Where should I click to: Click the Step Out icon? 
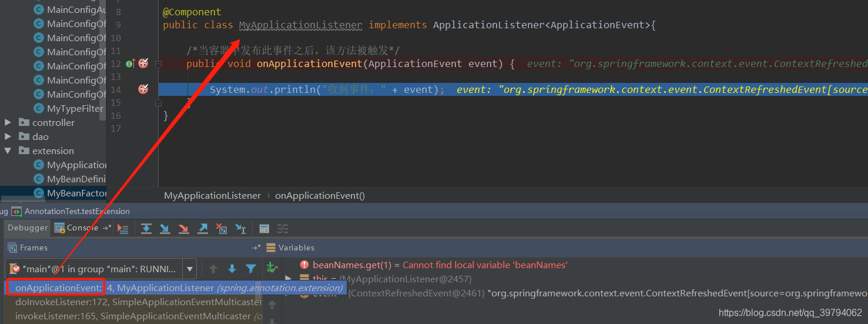coord(203,228)
